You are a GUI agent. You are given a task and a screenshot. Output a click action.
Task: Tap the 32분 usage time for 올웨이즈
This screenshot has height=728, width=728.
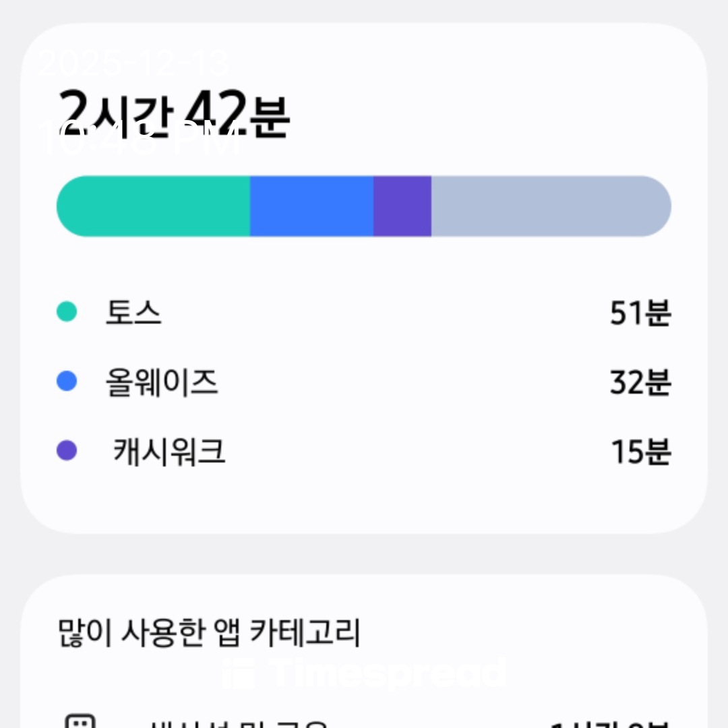coord(640,383)
